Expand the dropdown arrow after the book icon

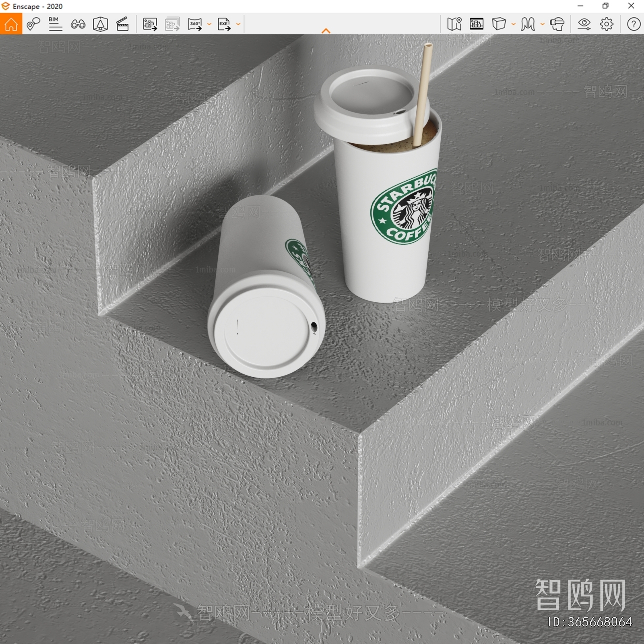pos(543,24)
